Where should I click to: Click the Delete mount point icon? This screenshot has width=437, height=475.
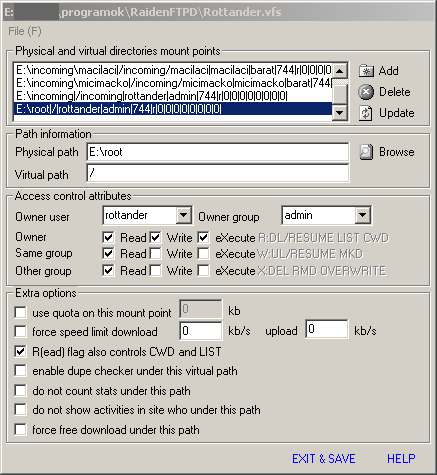(x=366, y=92)
